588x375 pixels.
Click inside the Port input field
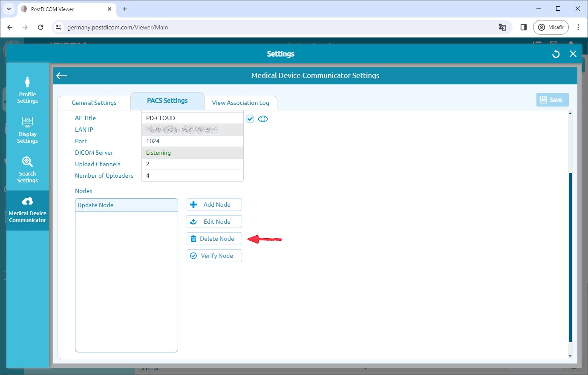click(x=192, y=141)
